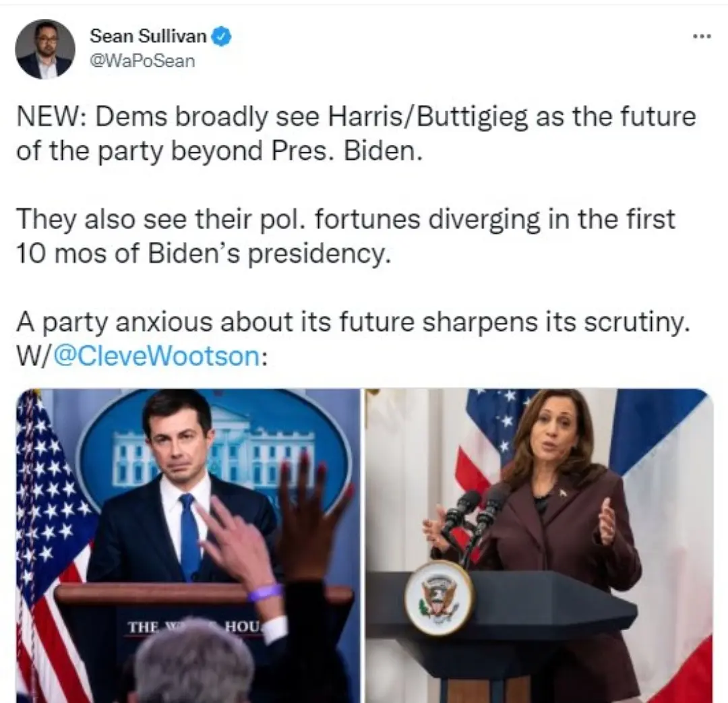Click the Vice President seal on podium
This screenshot has height=703, width=728.
(x=439, y=597)
